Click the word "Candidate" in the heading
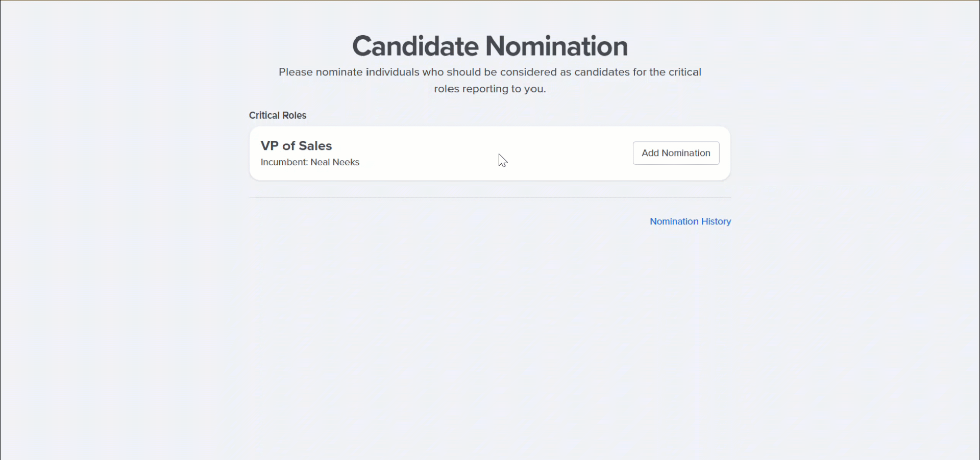This screenshot has width=980, height=460. click(x=415, y=46)
